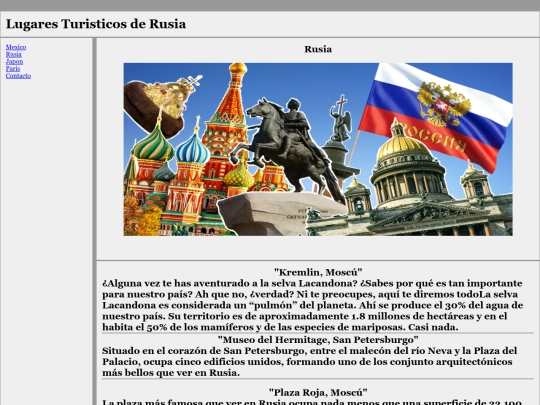This screenshot has height=405, width=540.
Task: Select the page title 'Lugares Turisticos de Rusia'
Action: pyautogui.click(x=96, y=24)
